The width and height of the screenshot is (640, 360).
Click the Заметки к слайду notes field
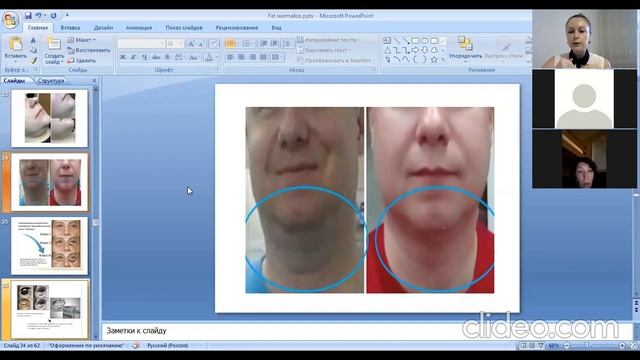[x=367, y=331]
